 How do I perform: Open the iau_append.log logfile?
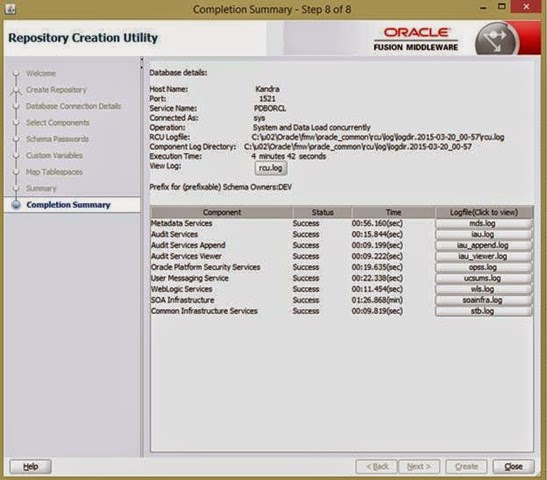[x=484, y=245]
